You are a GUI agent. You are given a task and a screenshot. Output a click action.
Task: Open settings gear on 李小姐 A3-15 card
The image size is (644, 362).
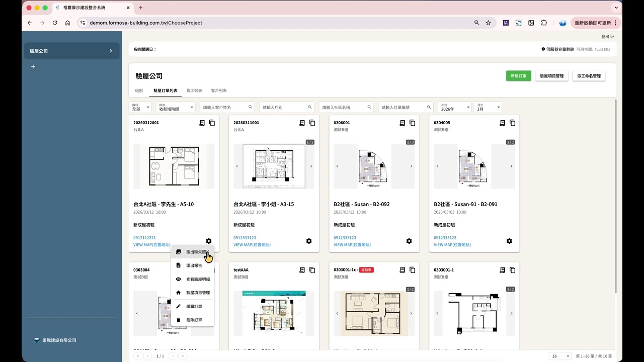[x=309, y=241]
